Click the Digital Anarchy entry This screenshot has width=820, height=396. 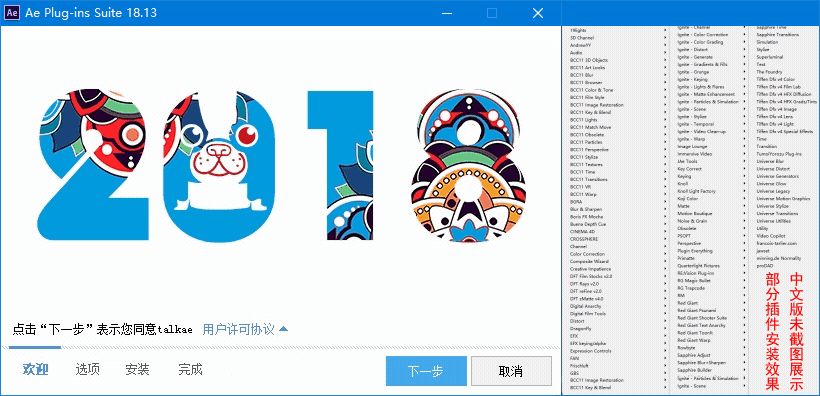[585, 306]
